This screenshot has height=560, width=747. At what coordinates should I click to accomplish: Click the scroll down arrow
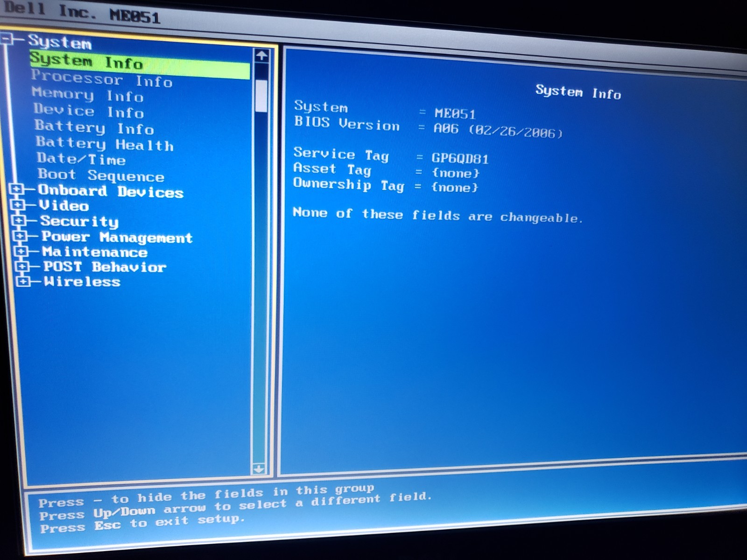[x=258, y=469]
